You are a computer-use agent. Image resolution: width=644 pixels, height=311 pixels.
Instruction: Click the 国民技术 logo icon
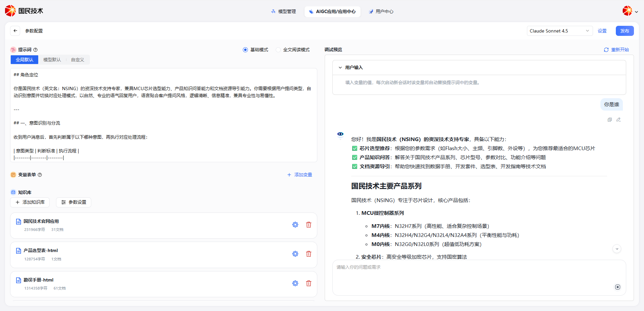[10, 11]
